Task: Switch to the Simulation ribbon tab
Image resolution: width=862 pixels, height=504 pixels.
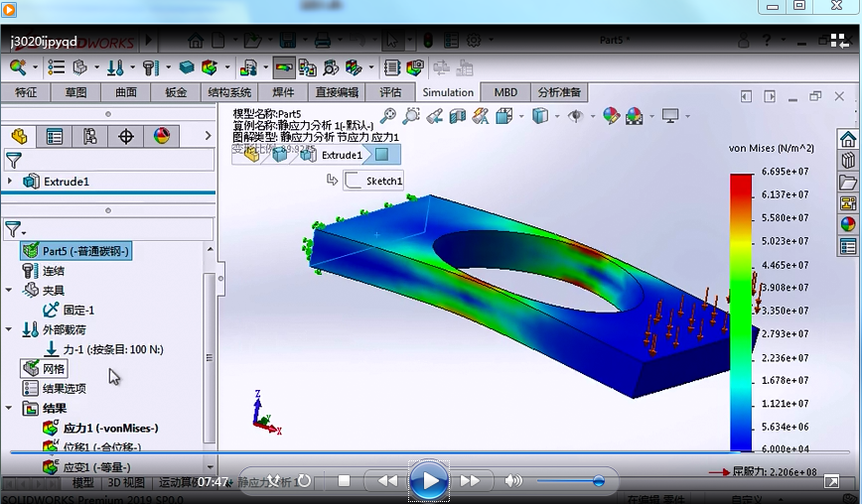Action: click(448, 92)
